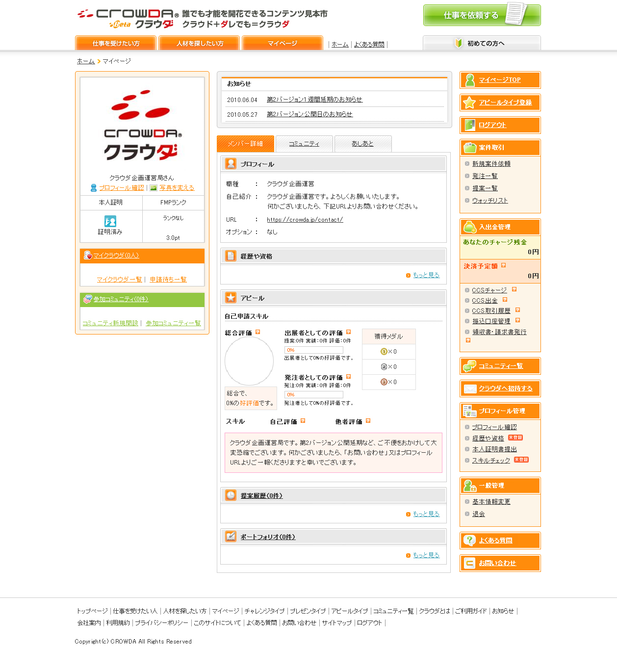
Task: Click the silver medal icon under 獲得メダル
Action: (384, 367)
